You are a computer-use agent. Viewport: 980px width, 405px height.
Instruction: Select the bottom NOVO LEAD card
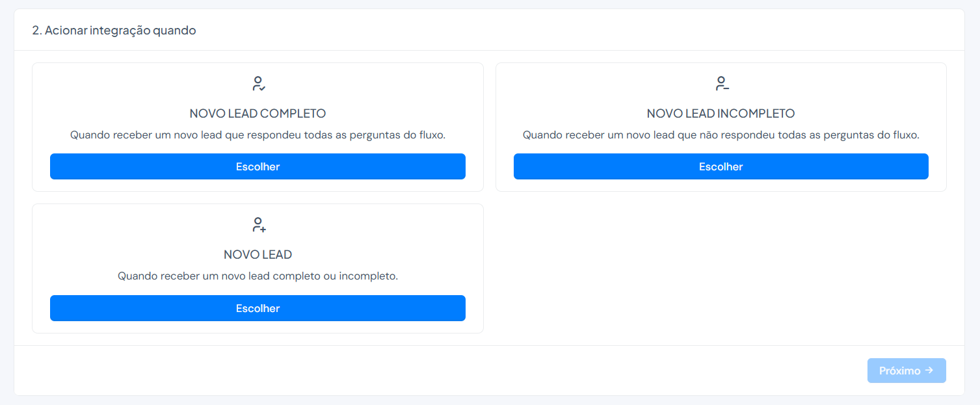258,268
